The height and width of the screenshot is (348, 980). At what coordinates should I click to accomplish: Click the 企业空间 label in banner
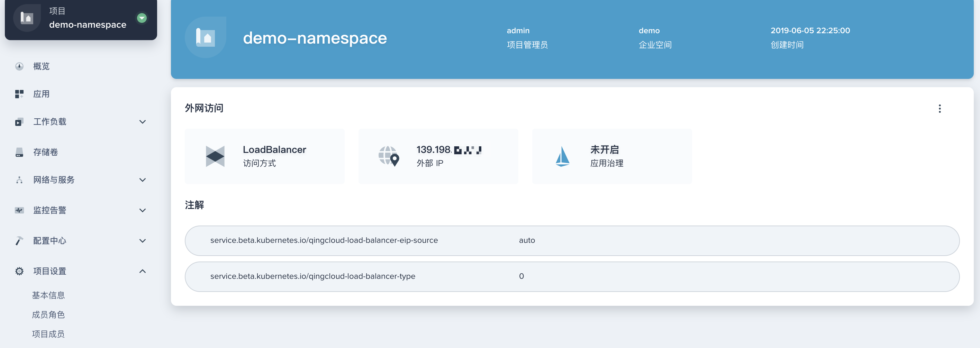coord(655,45)
